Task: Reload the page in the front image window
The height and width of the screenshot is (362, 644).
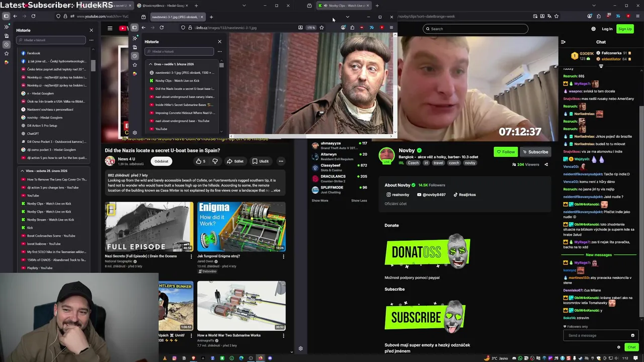Action: [162, 28]
